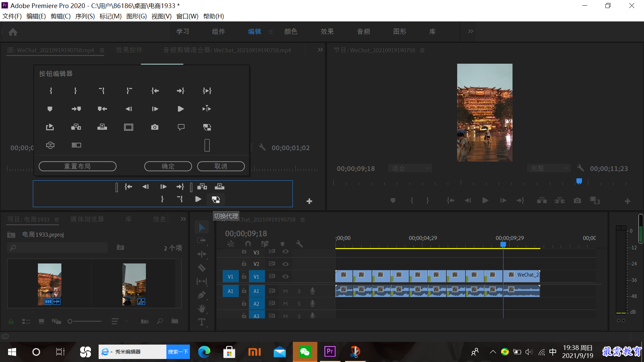Select the Type tool
644x362 pixels.
pyautogui.click(x=202, y=322)
